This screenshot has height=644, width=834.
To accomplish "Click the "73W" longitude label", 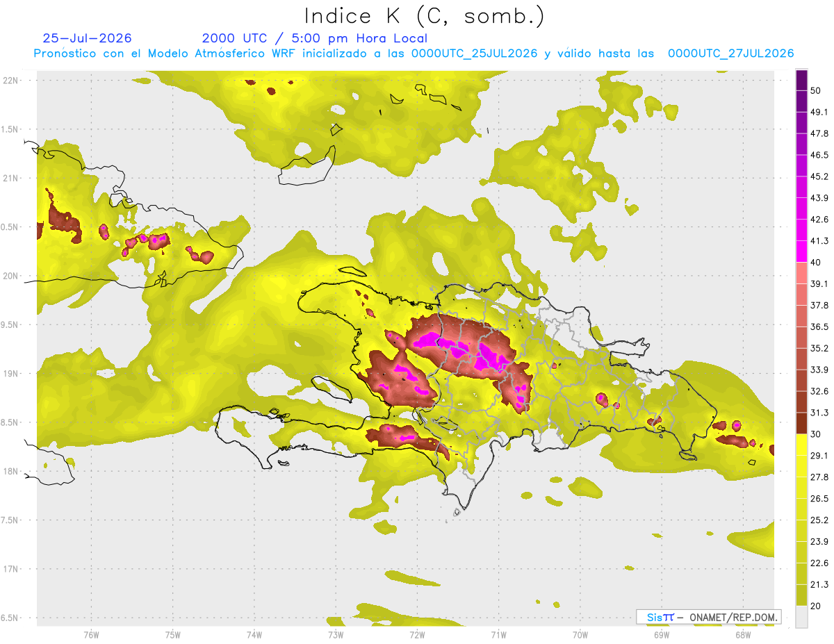I will pyautogui.click(x=336, y=634).
